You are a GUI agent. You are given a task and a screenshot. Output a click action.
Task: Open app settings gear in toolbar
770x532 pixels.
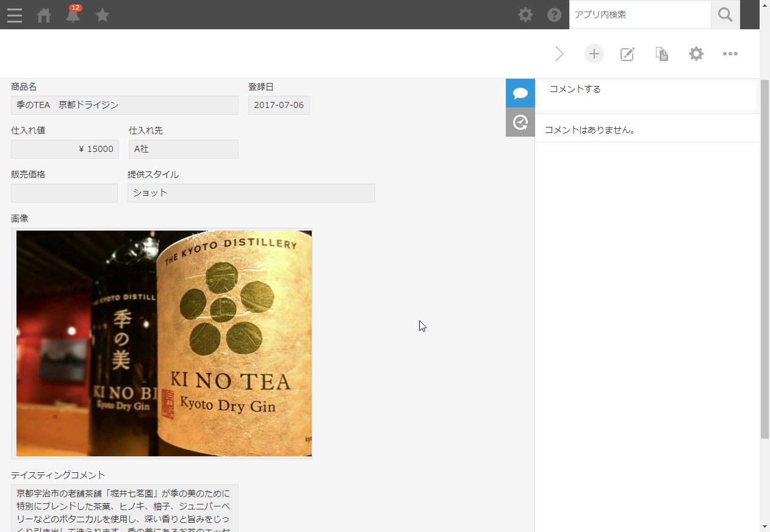click(696, 54)
